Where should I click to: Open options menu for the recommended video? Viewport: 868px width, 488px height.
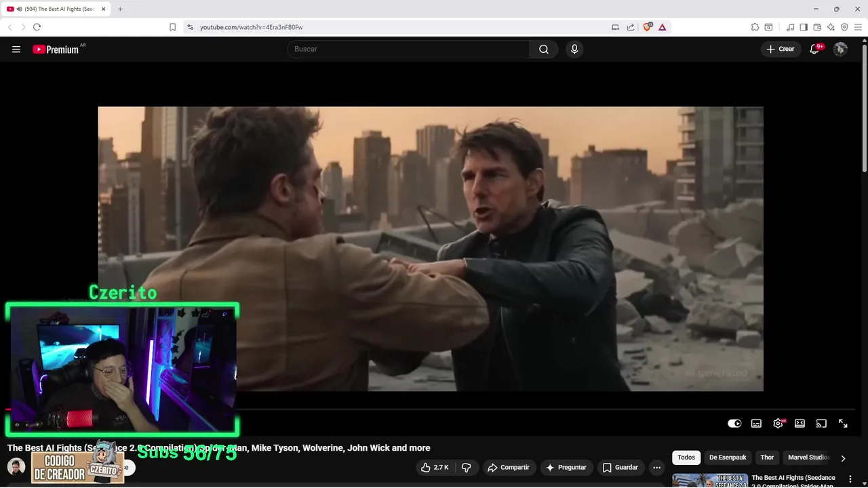click(x=850, y=479)
